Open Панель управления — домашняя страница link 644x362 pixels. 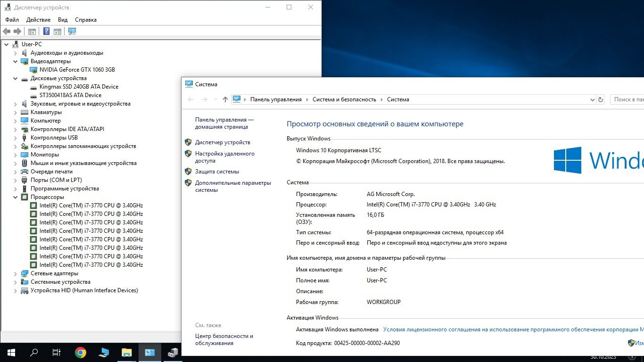(x=224, y=123)
